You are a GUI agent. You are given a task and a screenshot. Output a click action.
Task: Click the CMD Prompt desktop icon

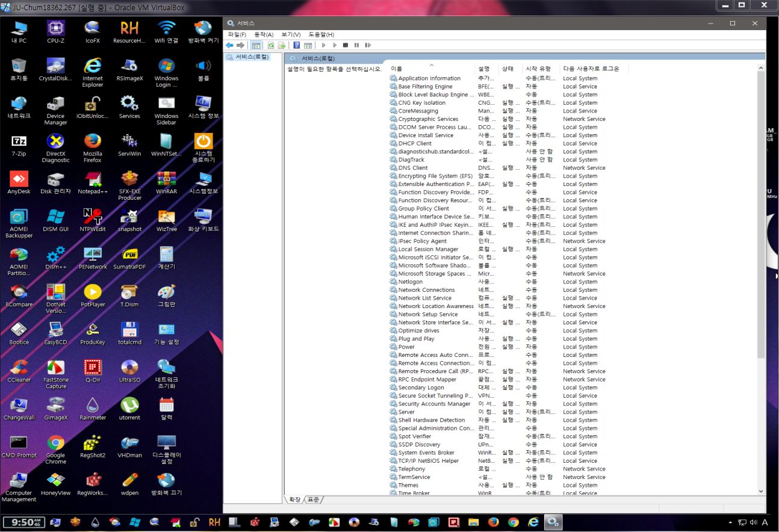pyautogui.click(x=19, y=447)
